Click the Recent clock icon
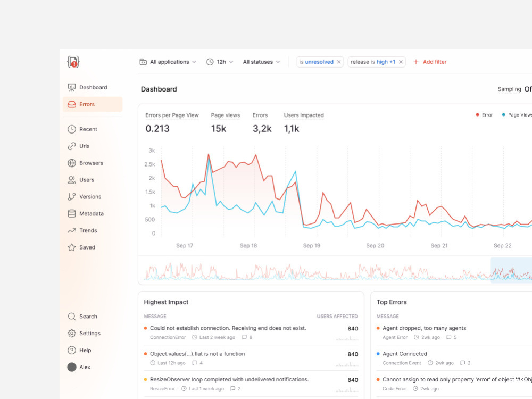The height and width of the screenshot is (399, 532). tap(72, 129)
